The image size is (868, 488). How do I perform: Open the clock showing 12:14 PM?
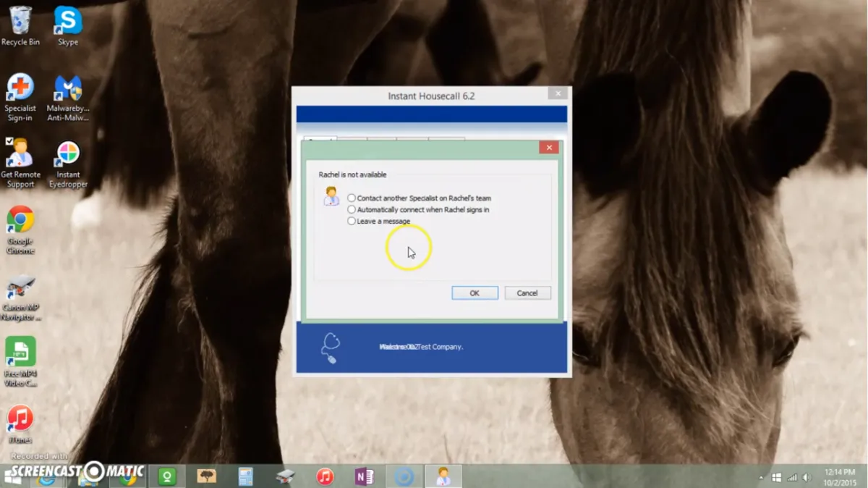click(x=840, y=477)
